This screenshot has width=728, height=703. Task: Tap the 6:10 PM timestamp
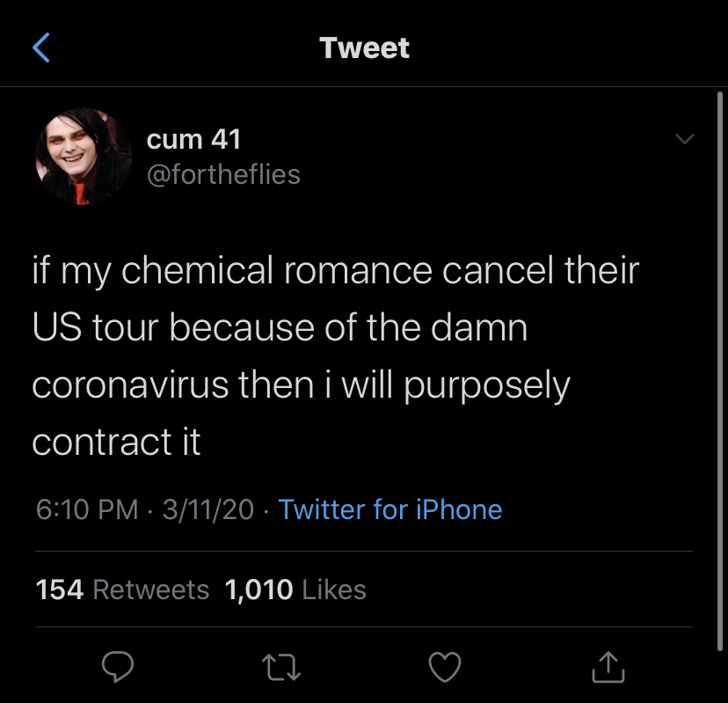point(87,509)
